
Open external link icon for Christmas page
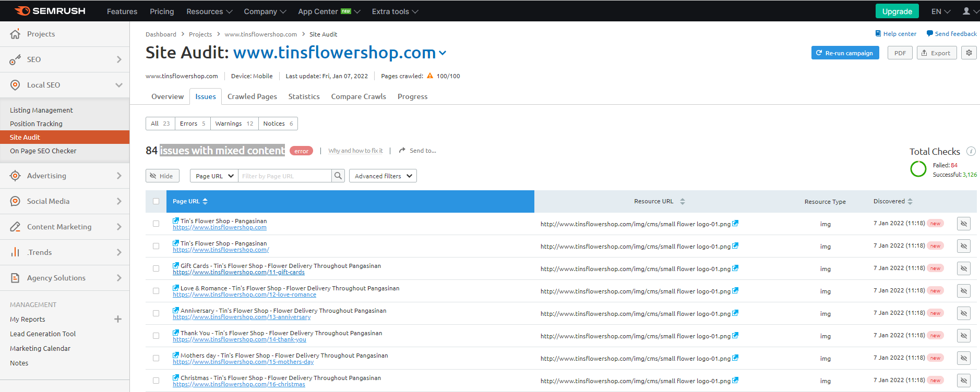pos(176,377)
